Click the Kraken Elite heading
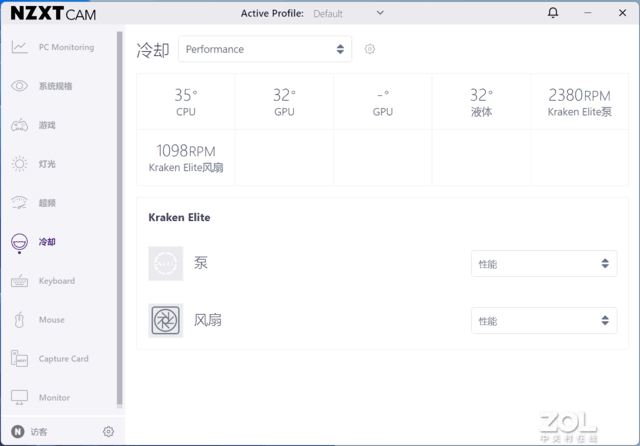The height and width of the screenshot is (446, 640). click(179, 217)
